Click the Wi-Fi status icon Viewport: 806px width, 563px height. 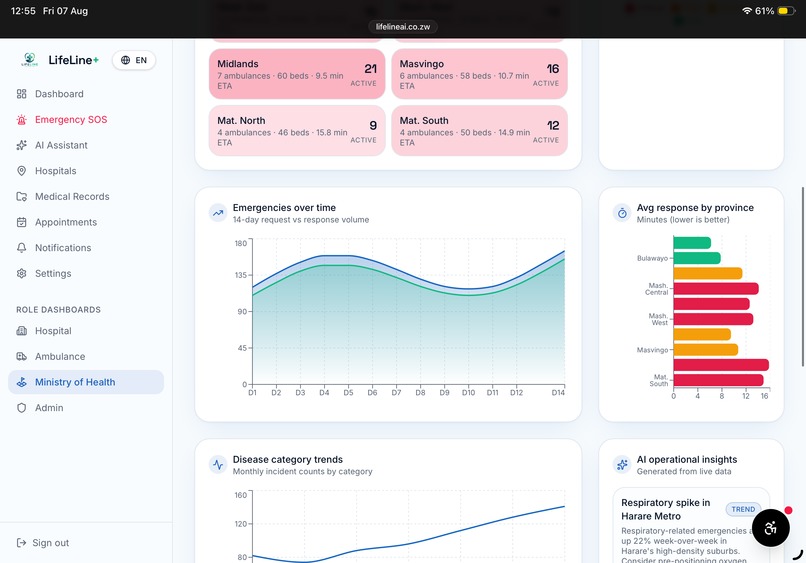pyautogui.click(x=746, y=11)
